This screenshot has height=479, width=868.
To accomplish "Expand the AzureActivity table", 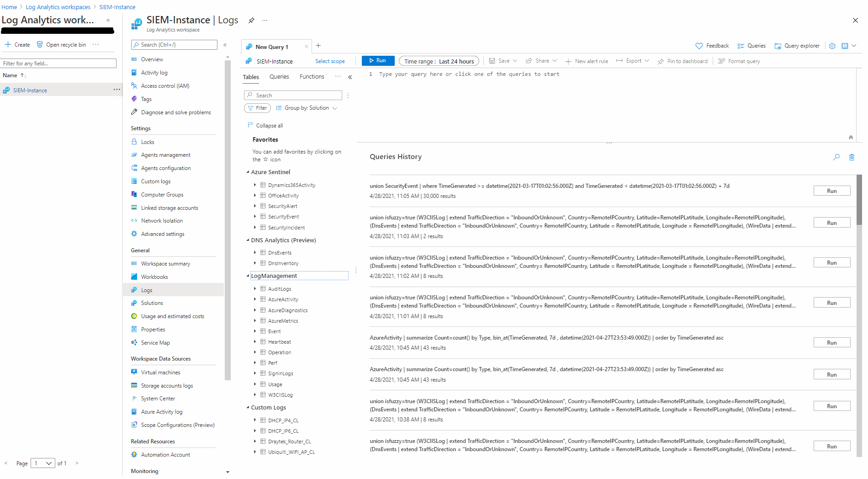I will tap(255, 299).
